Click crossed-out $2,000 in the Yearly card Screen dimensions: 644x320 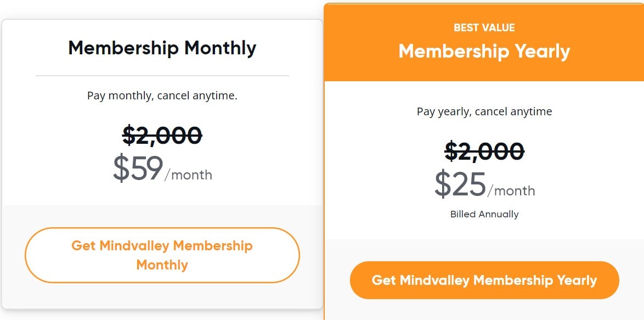pyautogui.click(x=484, y=151)
